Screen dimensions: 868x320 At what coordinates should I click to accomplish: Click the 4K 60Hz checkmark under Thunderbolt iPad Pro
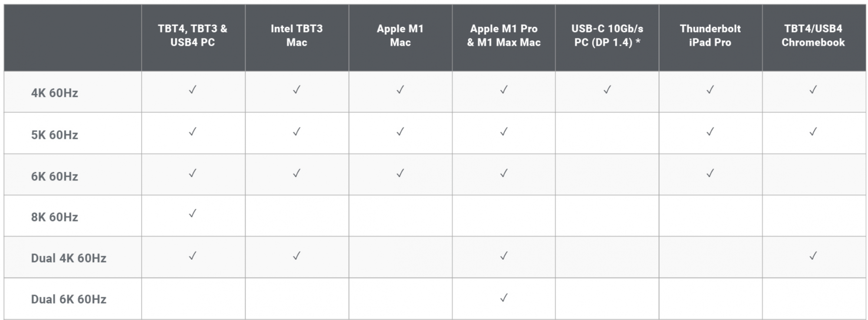point(710,89)
